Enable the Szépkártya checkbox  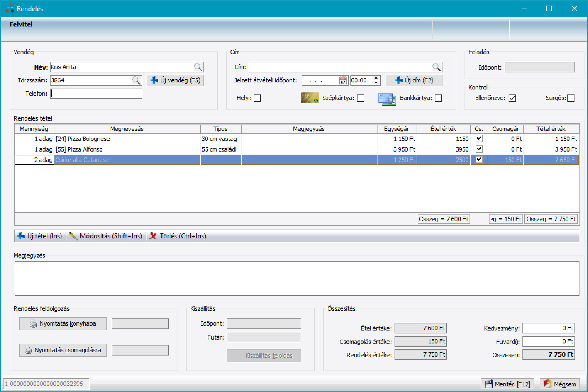click(x=360, y=98)
